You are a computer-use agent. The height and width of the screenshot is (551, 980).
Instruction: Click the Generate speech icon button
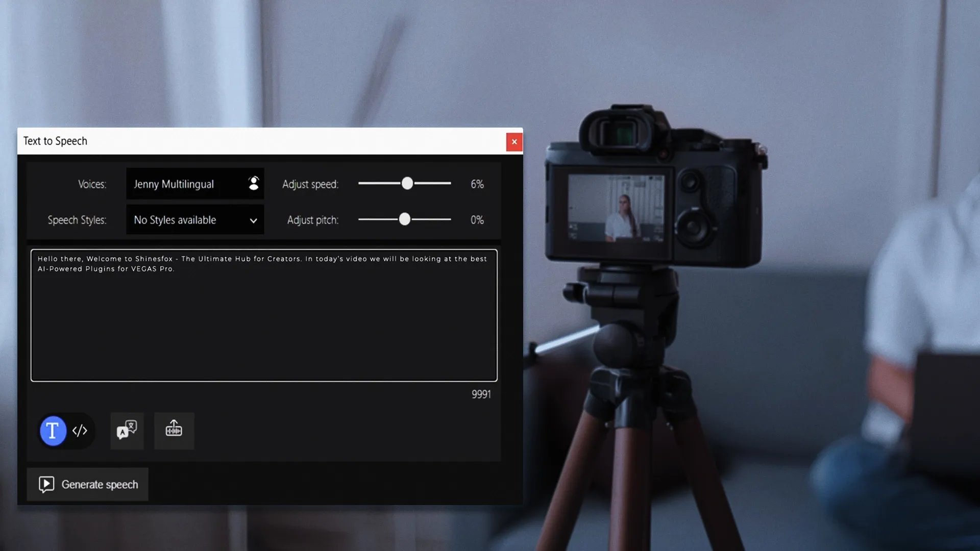point(46,484)
